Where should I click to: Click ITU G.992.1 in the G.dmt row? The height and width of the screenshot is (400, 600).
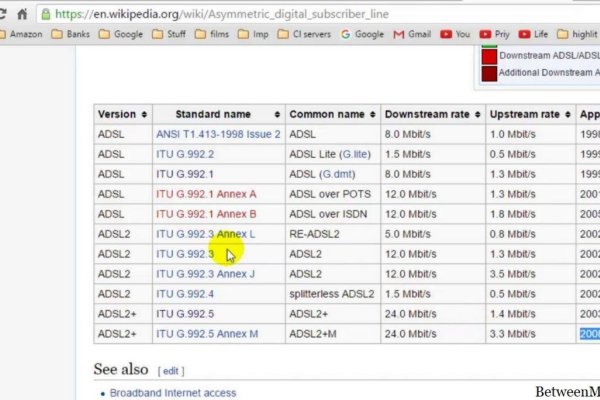point(185,174)
